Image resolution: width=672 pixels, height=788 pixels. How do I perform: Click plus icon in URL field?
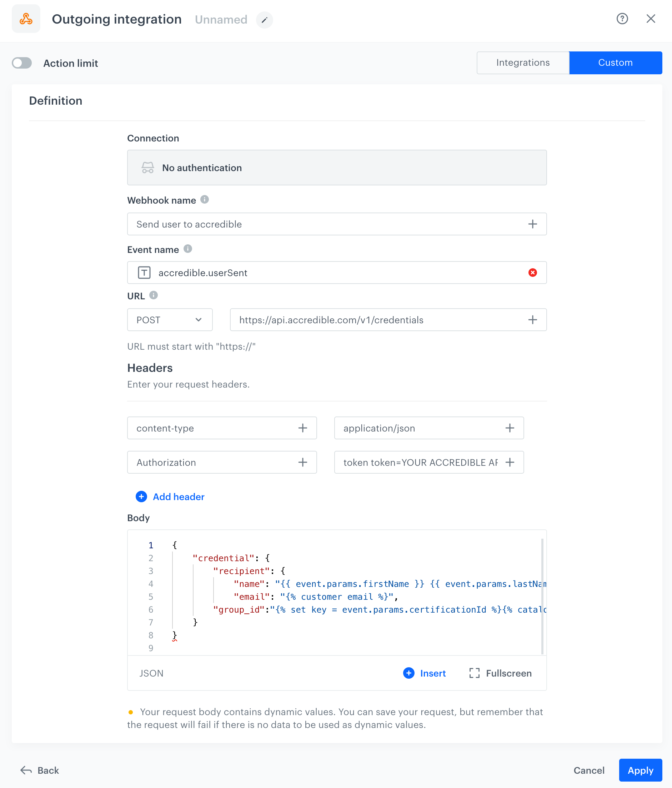pyautogui.click(x=532, y=320)
